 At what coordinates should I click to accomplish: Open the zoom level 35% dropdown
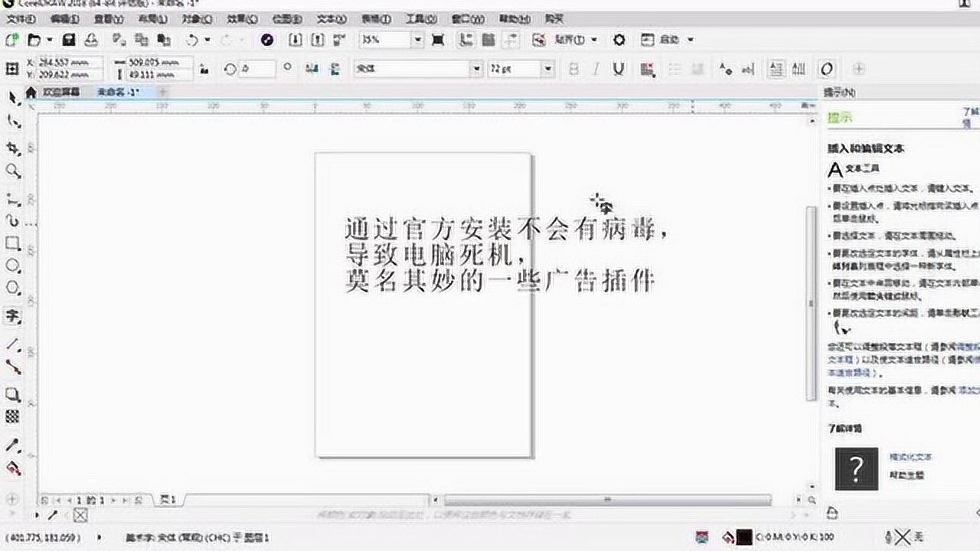tap(417, 39)
